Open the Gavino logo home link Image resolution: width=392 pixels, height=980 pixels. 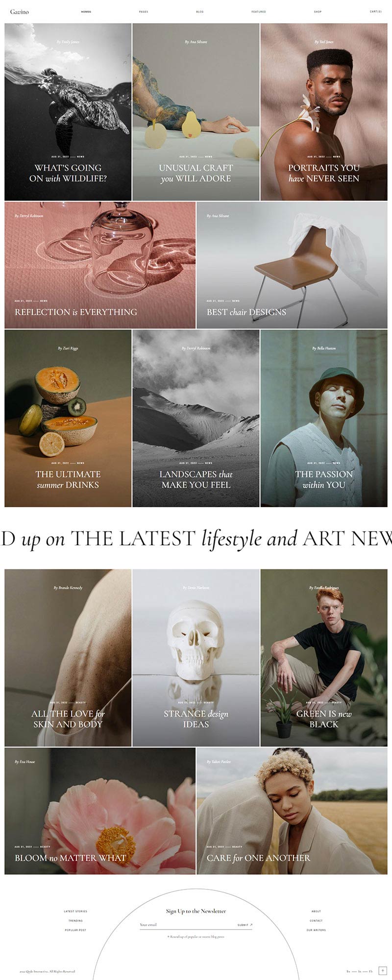tap(19, 12)
